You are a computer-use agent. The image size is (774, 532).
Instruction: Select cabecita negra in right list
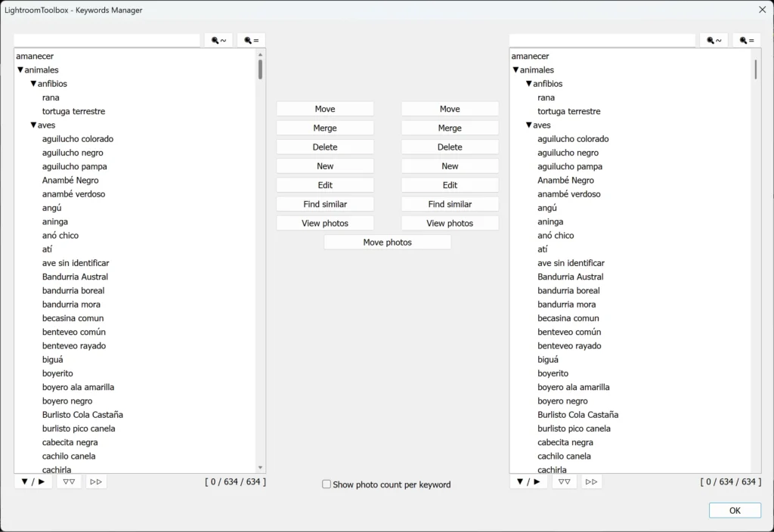tap(565, 443)
